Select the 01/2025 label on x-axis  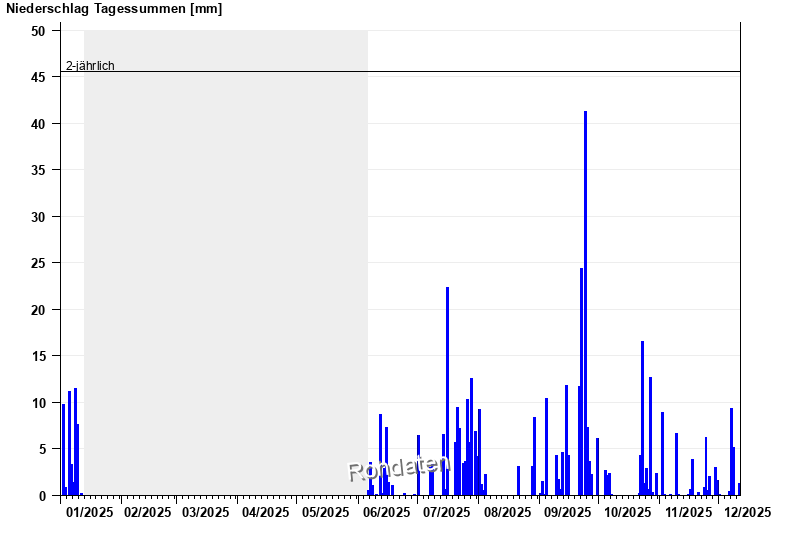click(x=88, y=513)
